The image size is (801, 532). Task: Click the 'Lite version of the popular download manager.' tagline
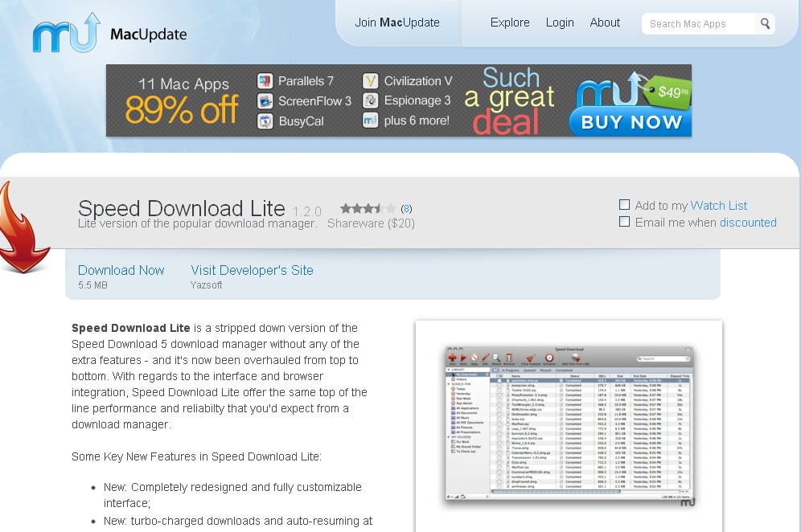197,223
